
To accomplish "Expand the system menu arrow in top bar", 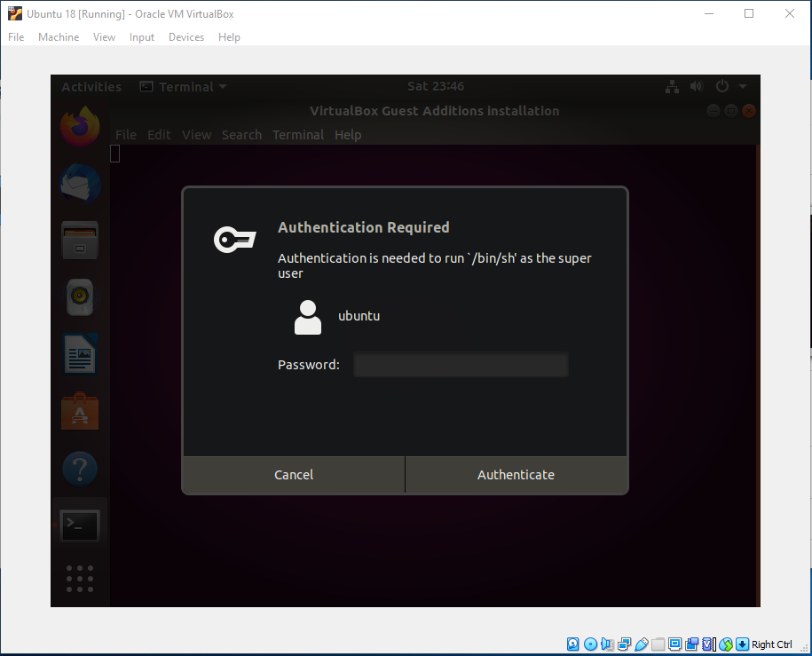I will (x=743, y=86).
